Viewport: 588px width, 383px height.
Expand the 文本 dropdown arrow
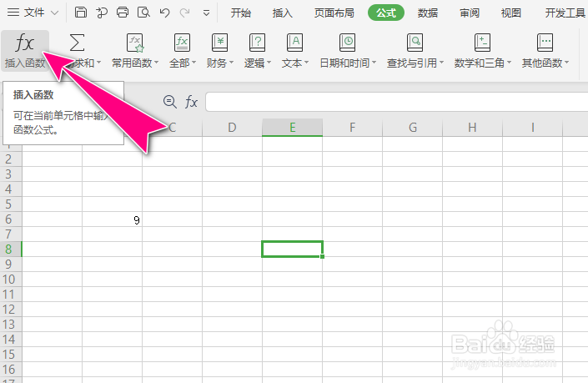pyautogui.click(x=306, y=63)
